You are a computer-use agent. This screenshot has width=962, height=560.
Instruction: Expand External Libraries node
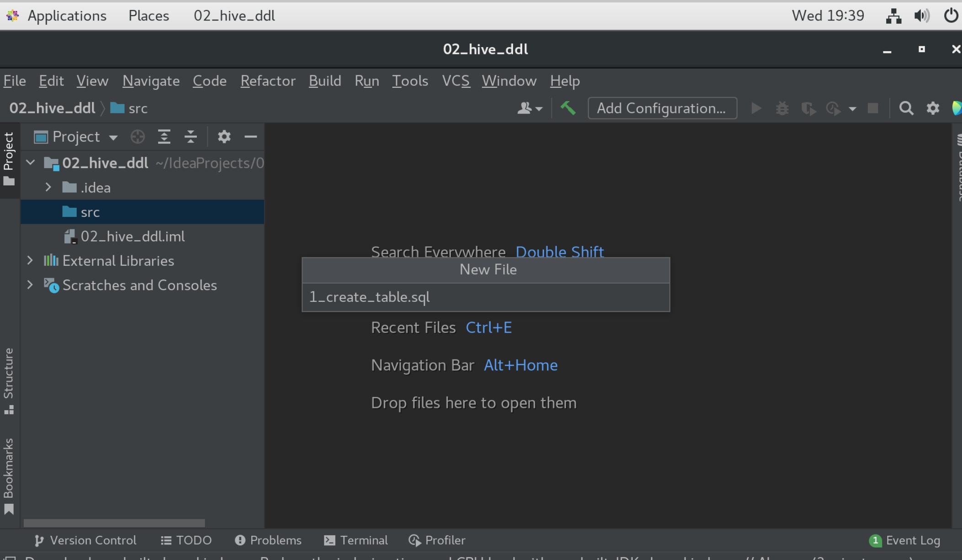(30, 260)
